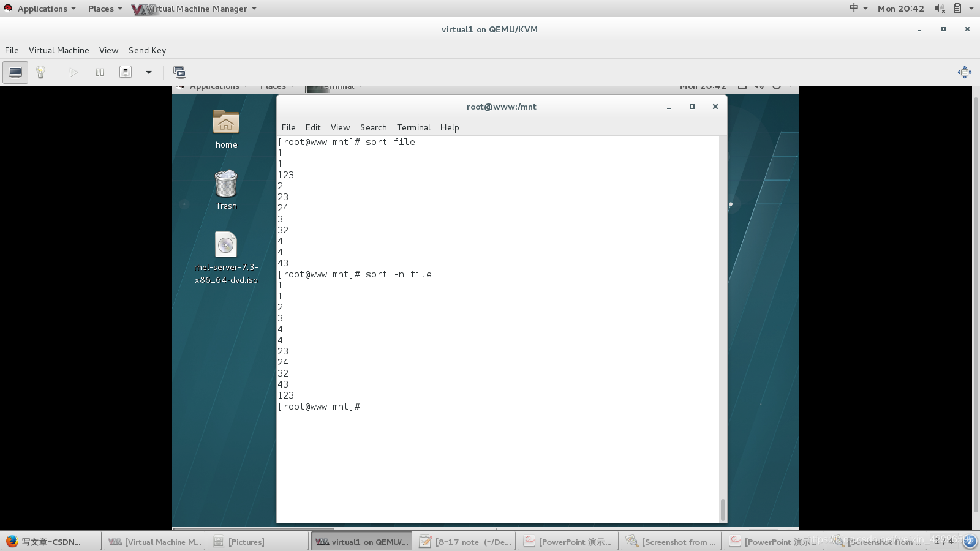Click the 'sort -n file' command text
980x551 pixels.
pos(399,274)
